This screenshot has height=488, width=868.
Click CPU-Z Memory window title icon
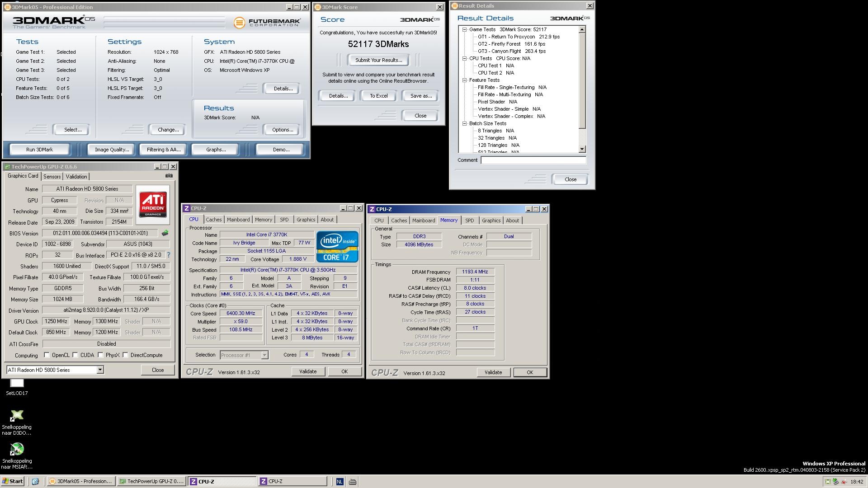click(372, 209)
